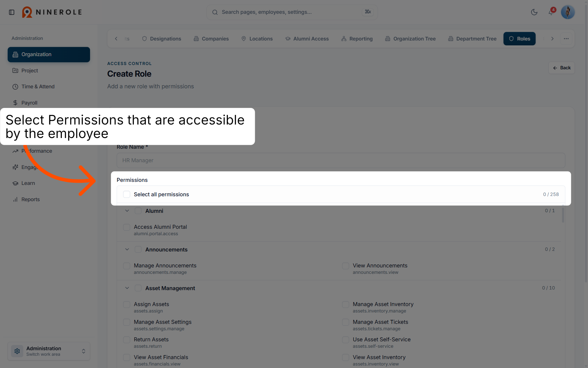Check Select all permissions
Viewport: 588px width, 368px height.
tap(126, 194)
